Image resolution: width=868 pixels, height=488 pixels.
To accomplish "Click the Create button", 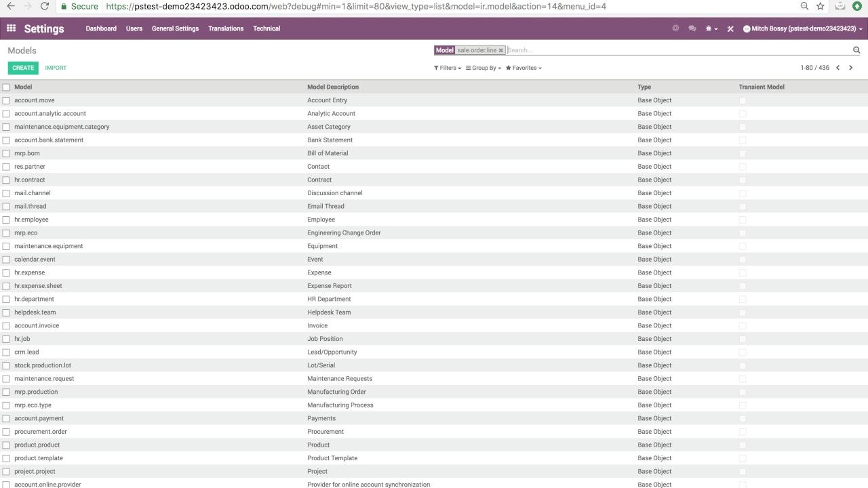I will [23, 68].
